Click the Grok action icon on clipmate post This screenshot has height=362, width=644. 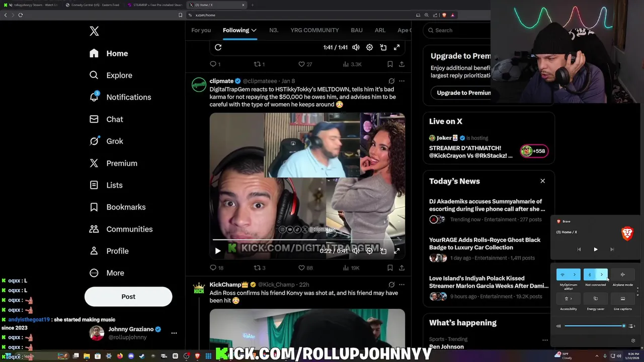point(391,81)
